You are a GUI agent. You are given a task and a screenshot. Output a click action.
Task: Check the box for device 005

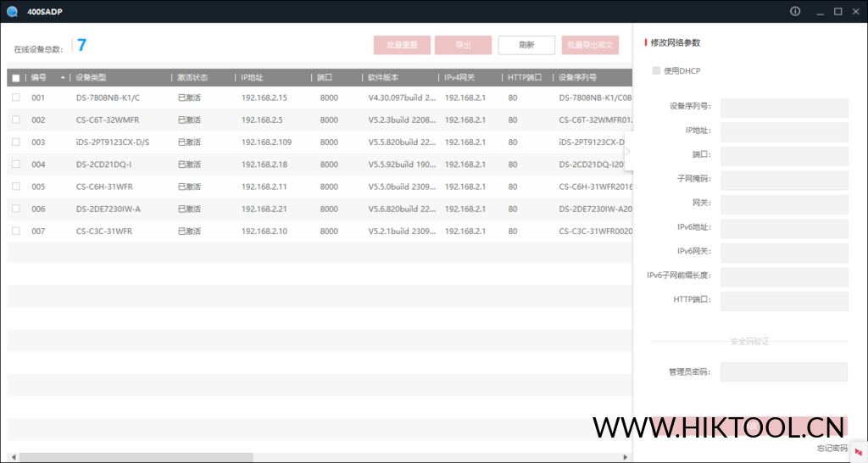pyautogui.click(x=16, y=187)
